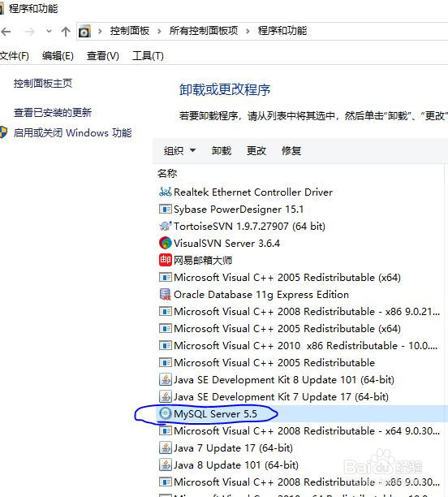The height and width of the screenshot is (497, 448).
Task: Expand the chevron before 控制面板 in the address bar
Action: coord(100,31)
